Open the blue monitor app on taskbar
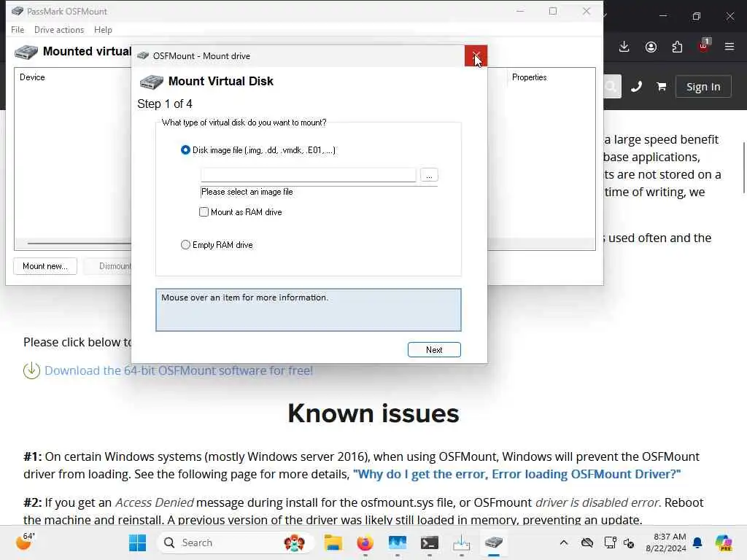747x560 pixels. (x=398, y=542)
